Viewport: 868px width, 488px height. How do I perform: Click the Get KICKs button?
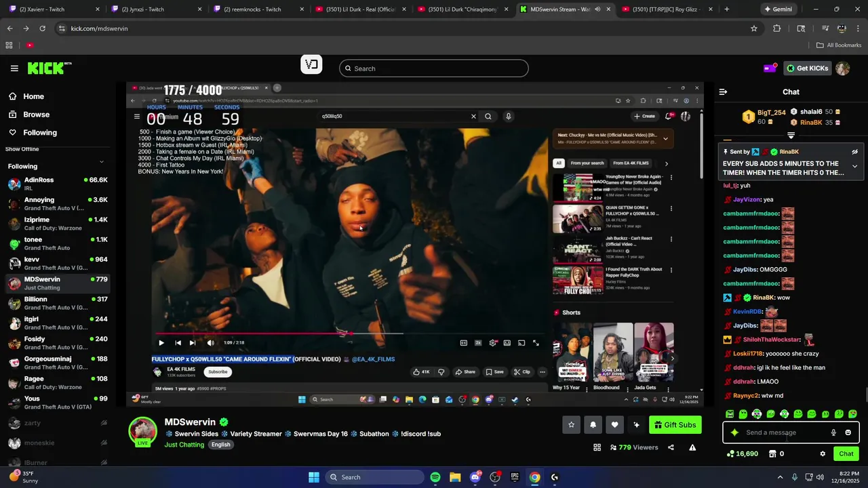[x=807, y=68]
